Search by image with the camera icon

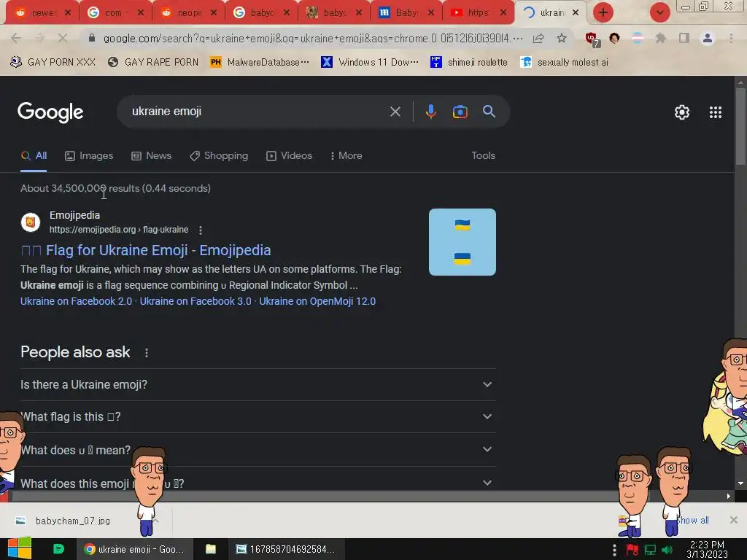coord(460,112)
